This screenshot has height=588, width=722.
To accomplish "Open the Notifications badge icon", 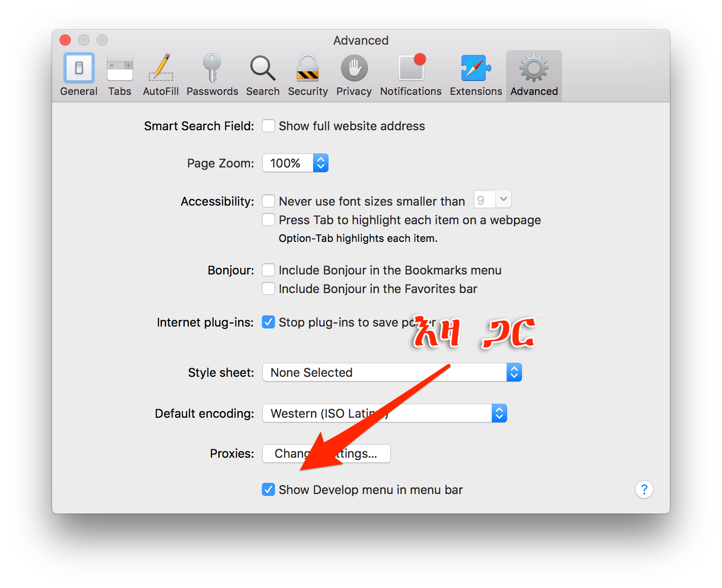I will [411, 67].
